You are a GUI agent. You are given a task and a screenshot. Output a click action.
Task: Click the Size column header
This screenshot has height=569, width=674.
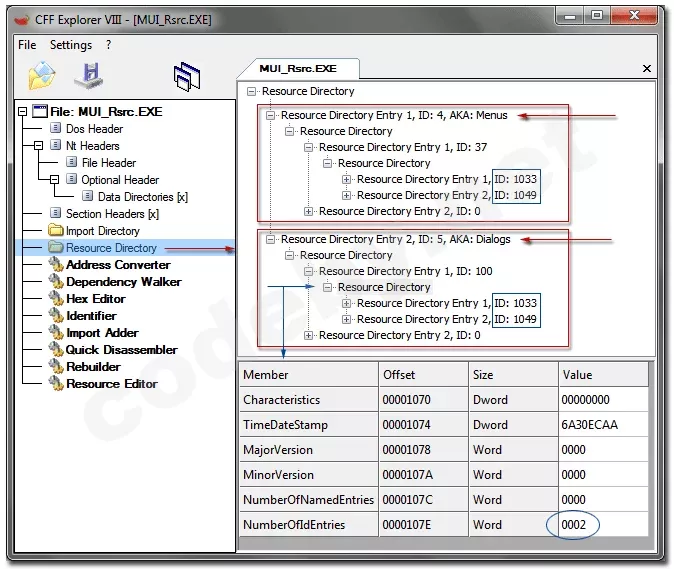513,375
